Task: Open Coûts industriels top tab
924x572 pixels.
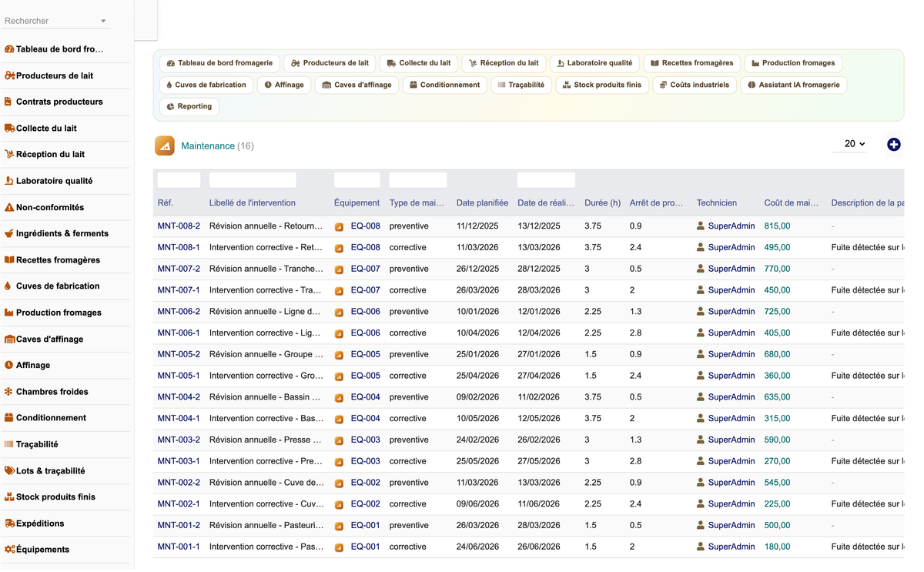Action: click(694, 85)
